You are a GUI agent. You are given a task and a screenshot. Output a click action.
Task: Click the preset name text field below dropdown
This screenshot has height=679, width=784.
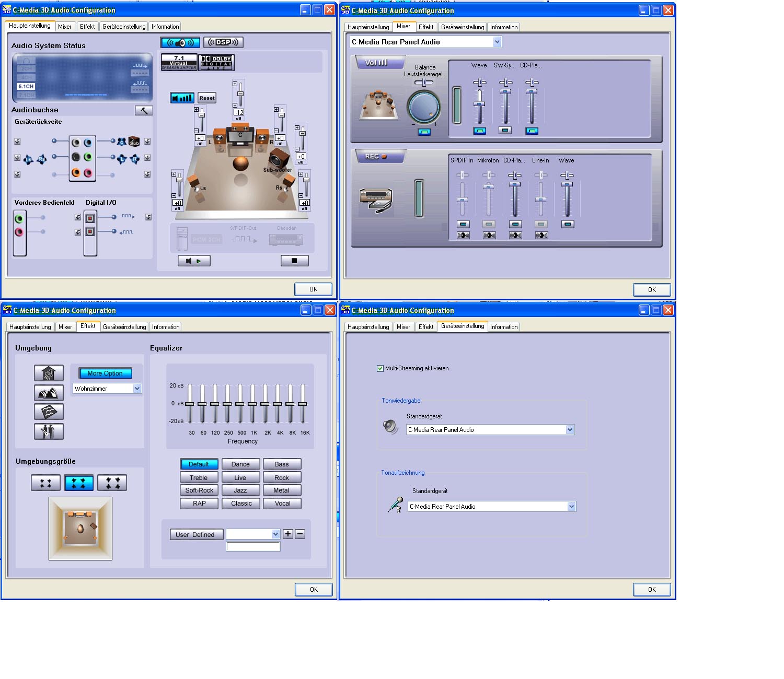click(x=253, y=546)
